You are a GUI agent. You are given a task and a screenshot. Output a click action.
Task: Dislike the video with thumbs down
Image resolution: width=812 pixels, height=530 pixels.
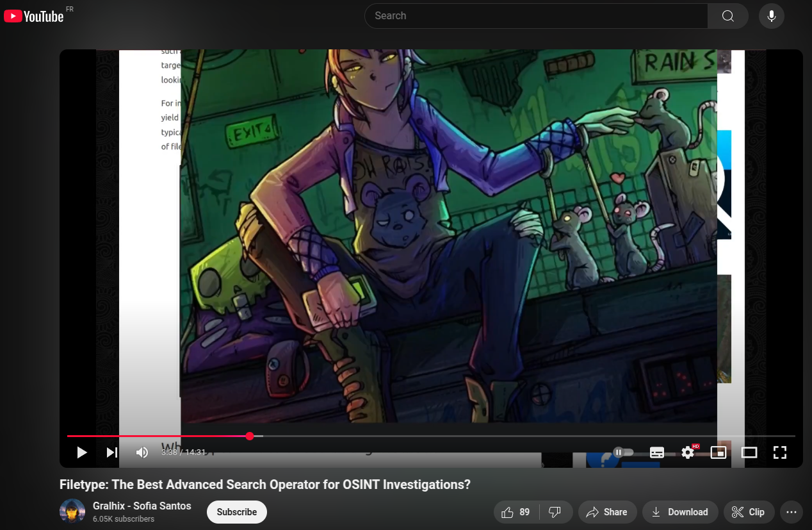click(555, 512)
